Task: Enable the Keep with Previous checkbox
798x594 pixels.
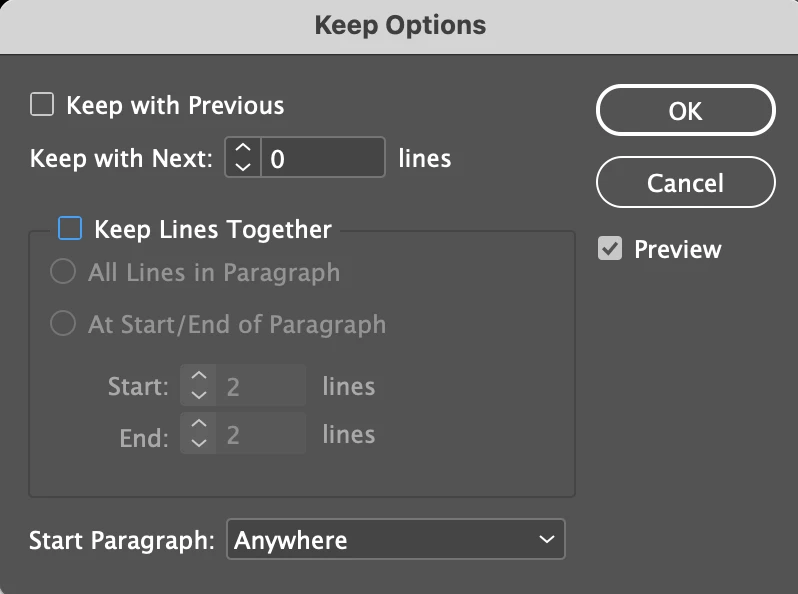Action: [x=42, y=105]
